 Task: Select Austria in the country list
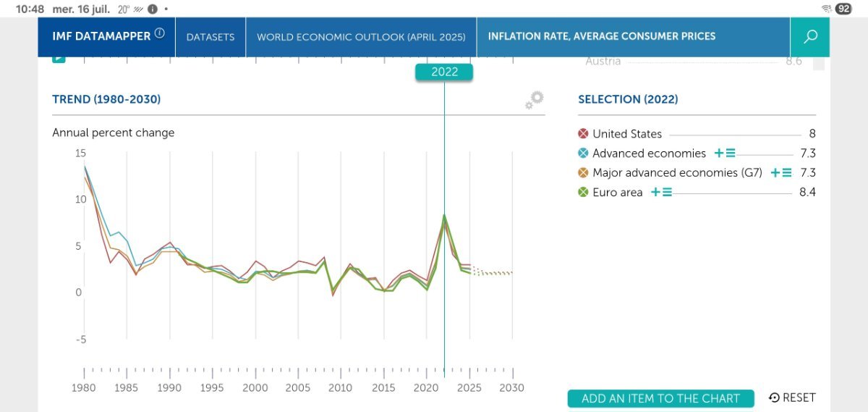tap(603, 62)
